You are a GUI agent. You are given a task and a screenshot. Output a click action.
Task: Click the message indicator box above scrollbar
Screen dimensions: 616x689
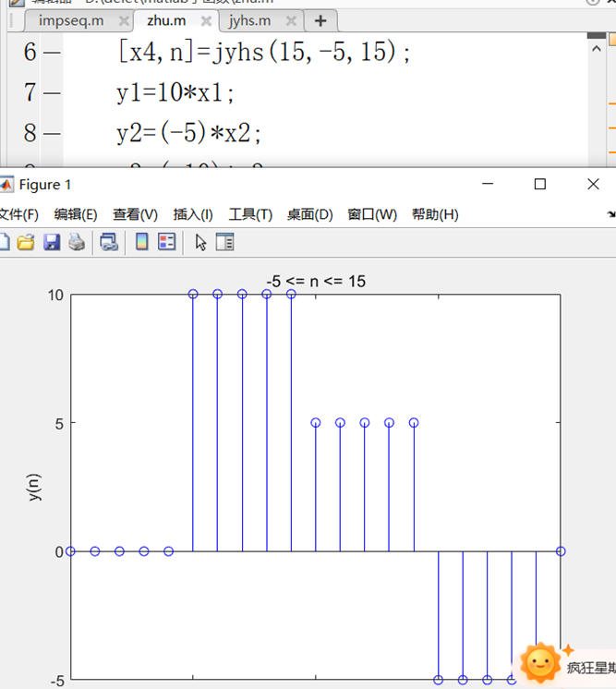point(612,40)
